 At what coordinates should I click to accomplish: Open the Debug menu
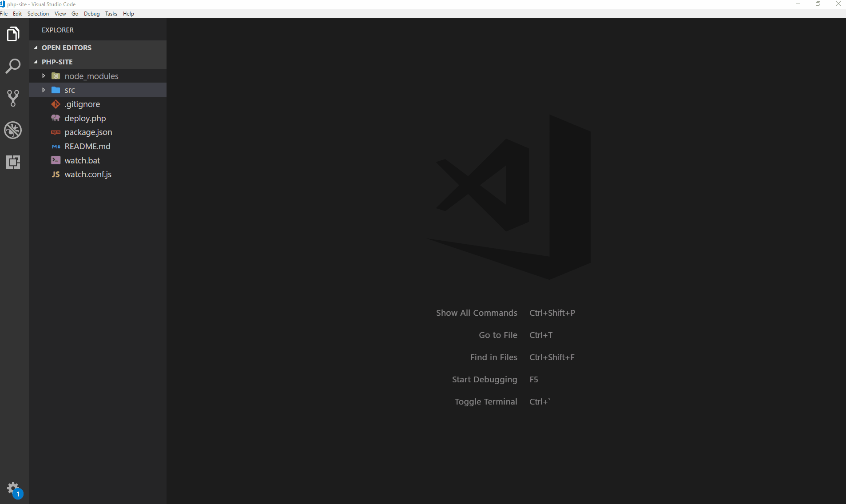tap(92, 14)
